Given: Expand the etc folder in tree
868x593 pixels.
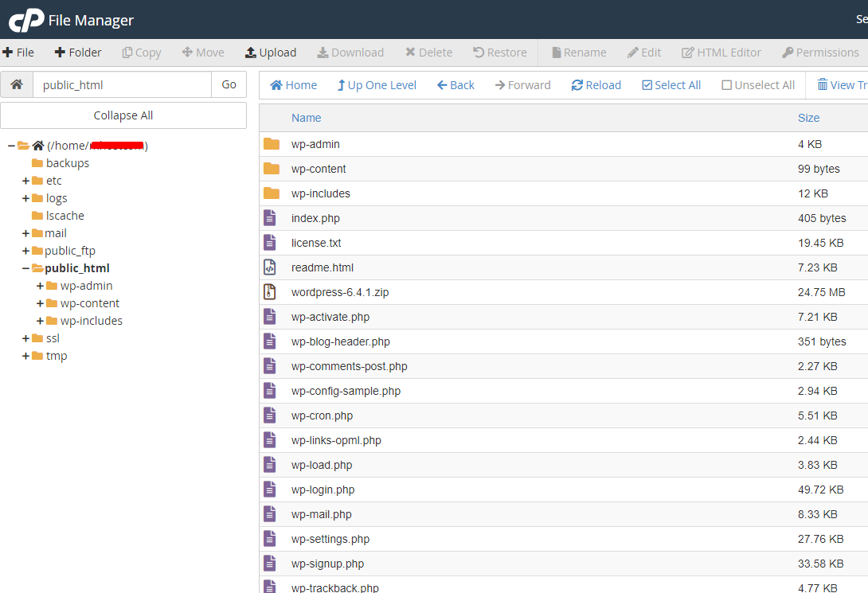Looking at the screenshot, I should [x=26, y=181].
